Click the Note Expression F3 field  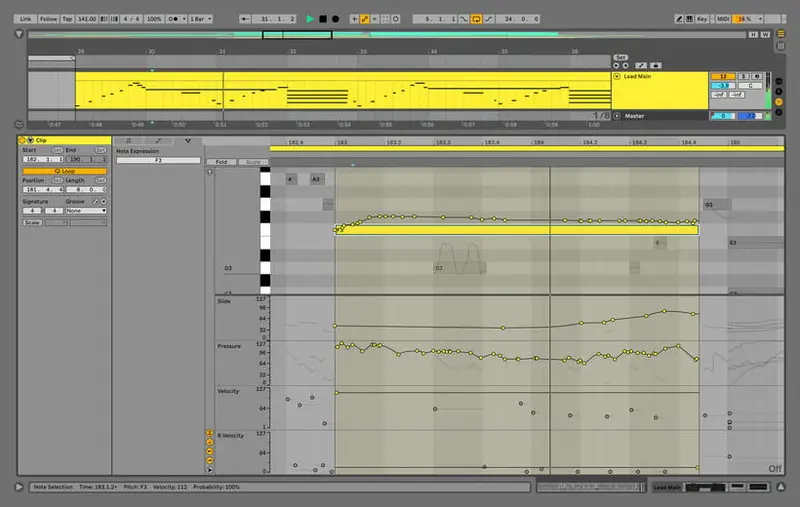pyautogui.click(x=158, y=160)
